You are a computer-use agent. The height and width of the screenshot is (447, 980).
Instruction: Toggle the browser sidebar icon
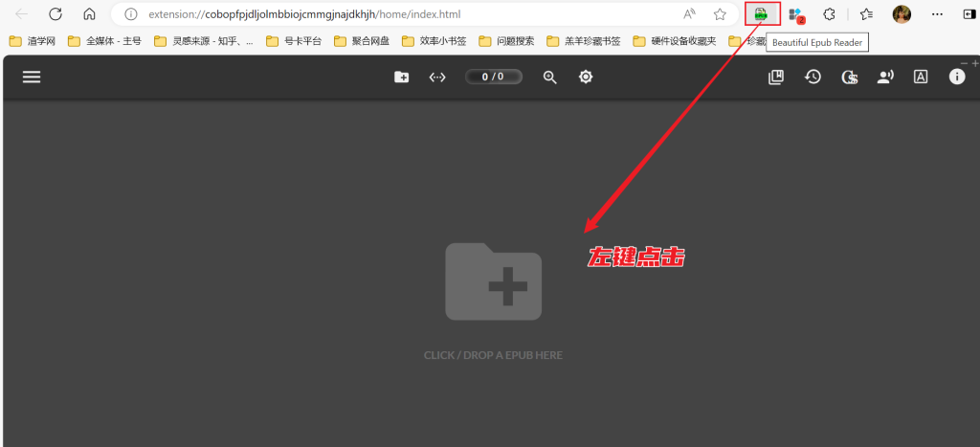tap(970, 14)
